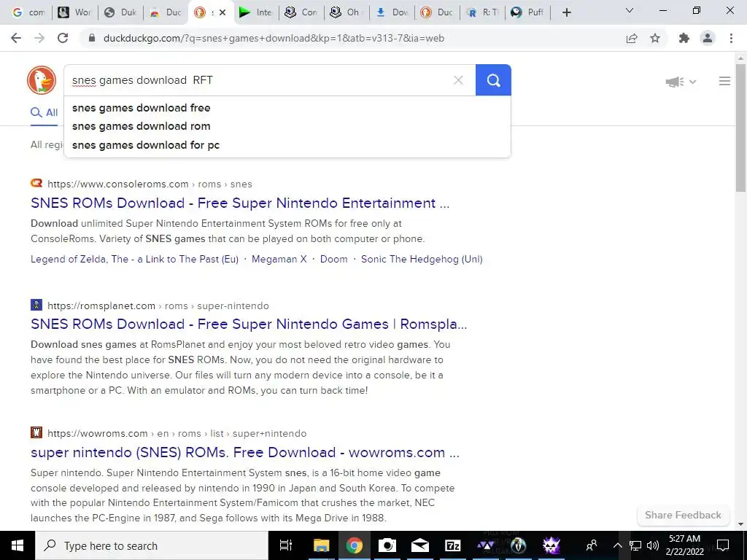Open 7-Zip from the taskbar
Image resolution: width=747 pixels, height=560 pixels.
click(452, 545)
